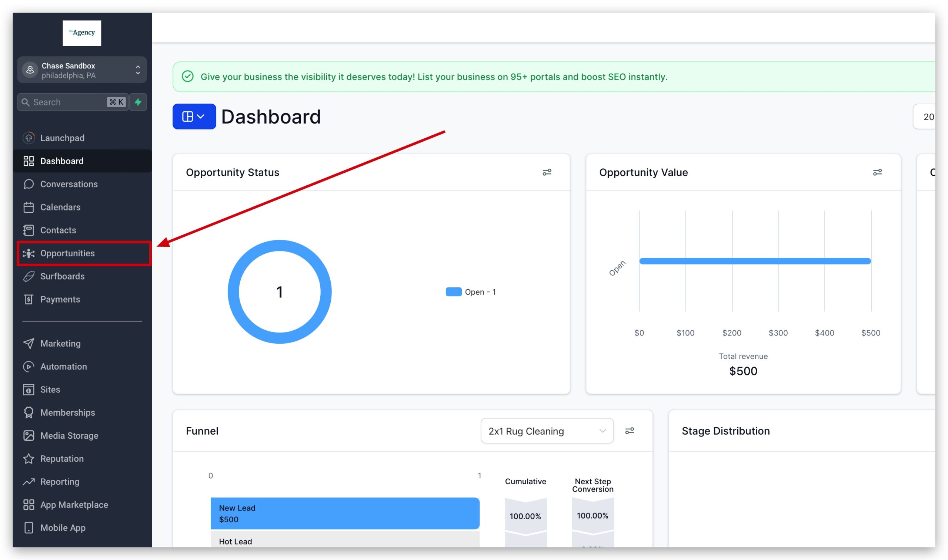The width and height of the screenshot is (948, 560).
Task: Select the highlighted Opportunities icon
Action: tap(29, 253)
